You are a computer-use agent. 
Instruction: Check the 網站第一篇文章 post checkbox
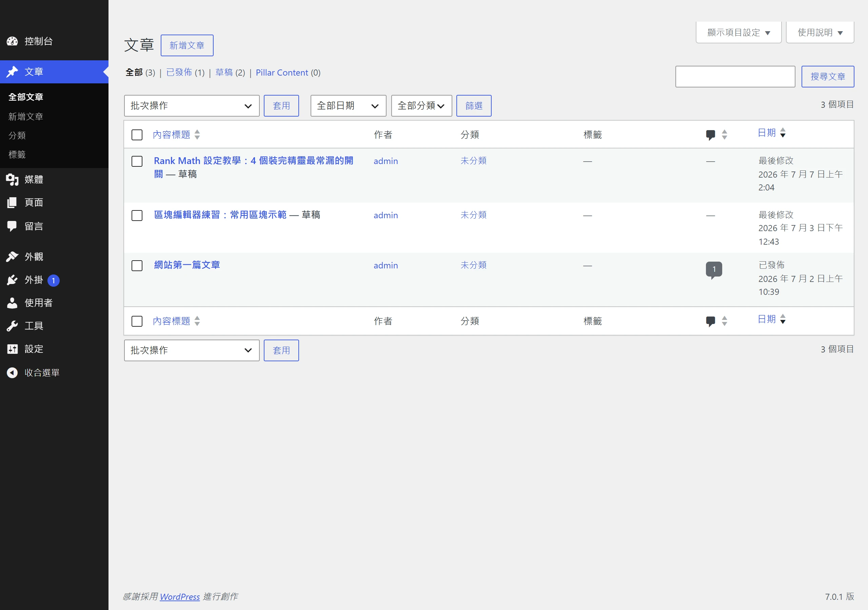pos(137,266)
